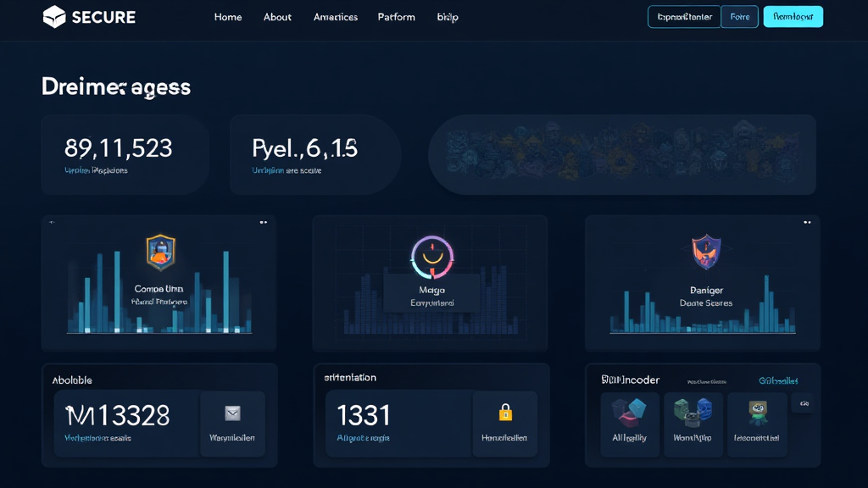
Task: Open the Globalles link in the encoder card
Action: pos(777,380)
